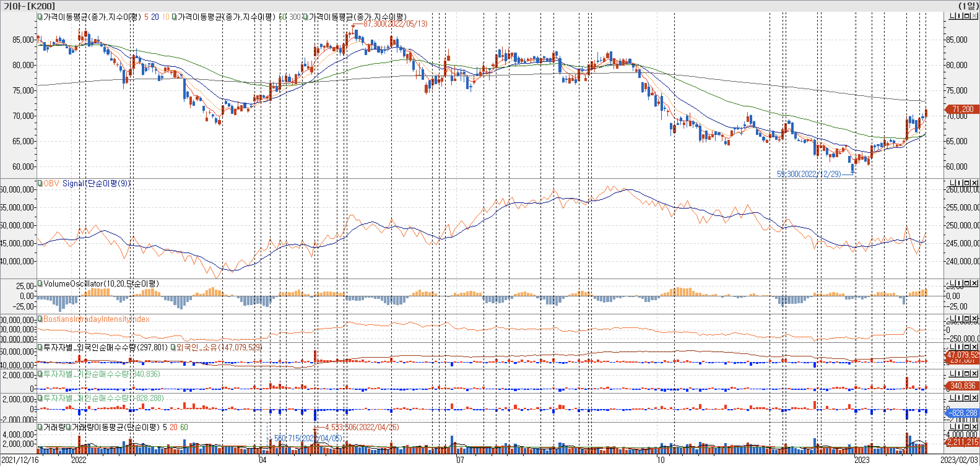This screenshot has height=466, width=980.
Task: Click the X icon on the BostiansIntradayIntensityIndex panel
Action: coord(975,318)
